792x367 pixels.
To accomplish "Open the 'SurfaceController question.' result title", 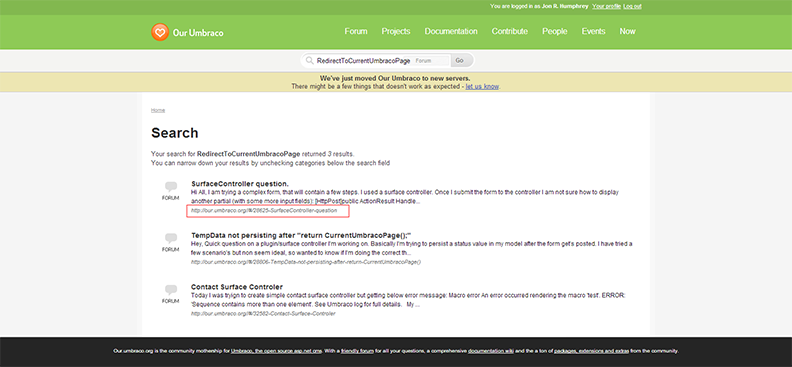I will tap(240, 184).
